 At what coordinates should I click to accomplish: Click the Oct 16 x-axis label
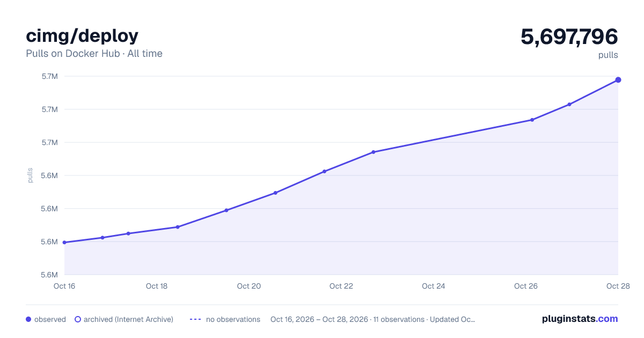pos(64,286)
